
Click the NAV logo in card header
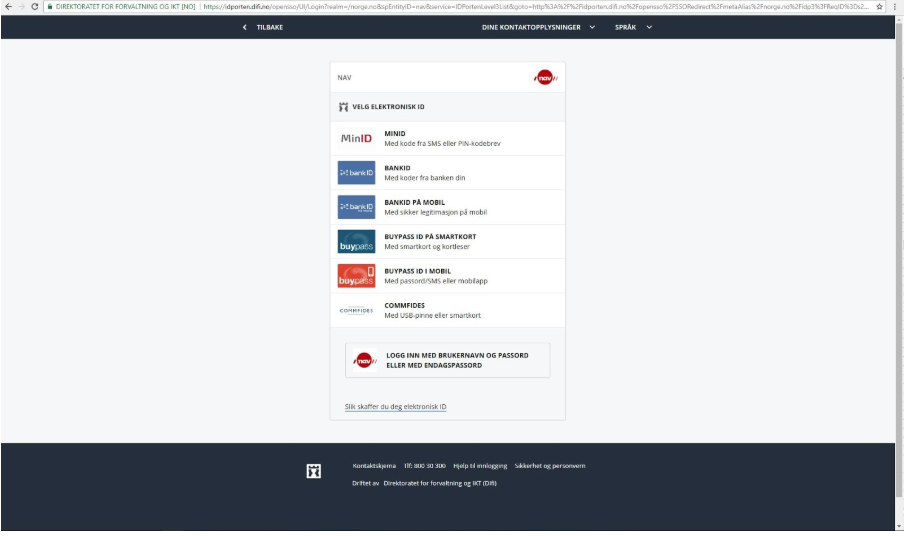[545, 77]
